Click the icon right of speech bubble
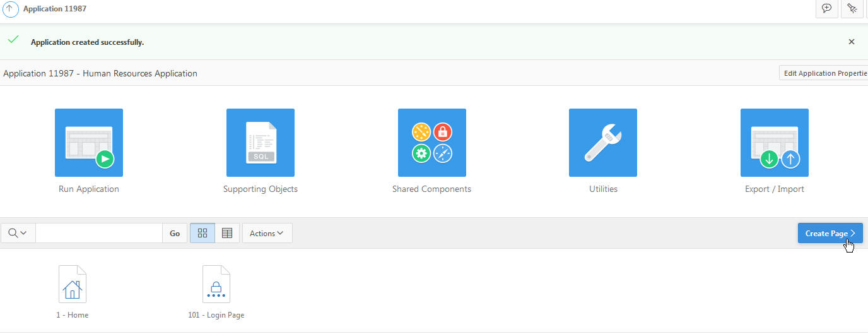This screenshot has height=334, width=868. click(852, 9)
